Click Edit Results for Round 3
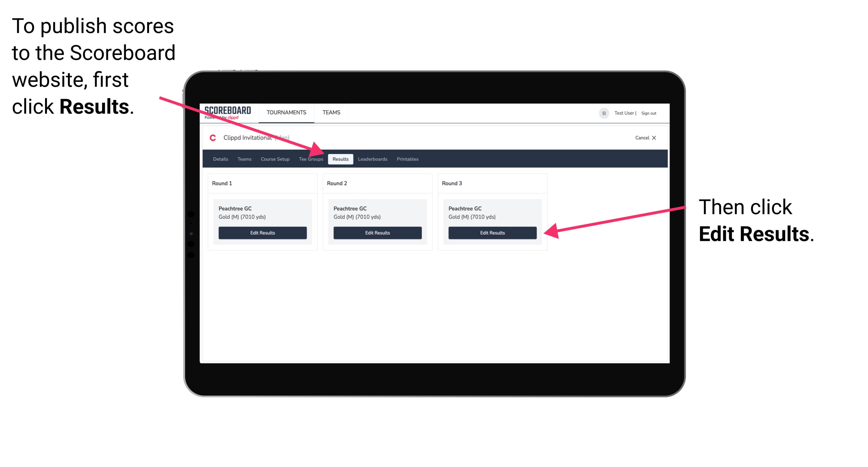This screenshot has height=467, width=868. [x=491, y=232]
